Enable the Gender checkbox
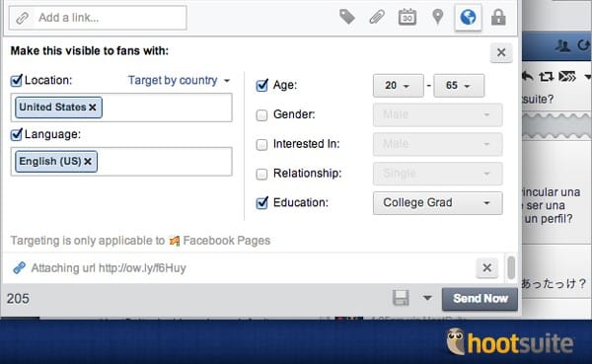The height and width of the screenshot is (364, 592). click(261, 114)
